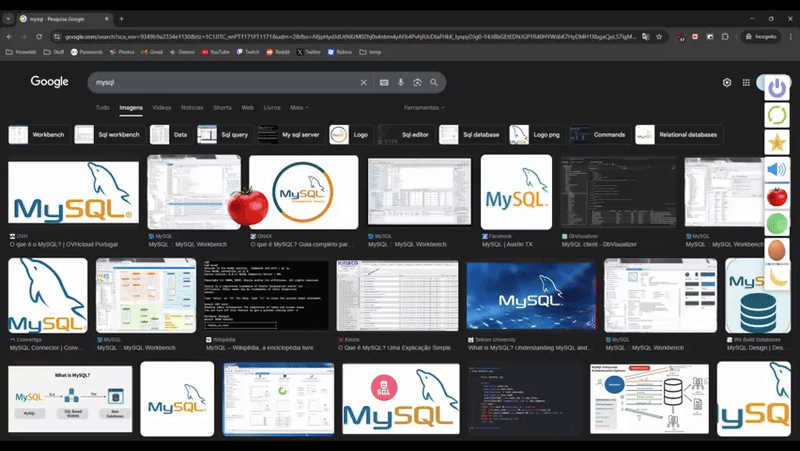Screen dimensions: 800x451
Task: Expand the Ferramentas tools dropdown
Action: (x=424, y=107)
